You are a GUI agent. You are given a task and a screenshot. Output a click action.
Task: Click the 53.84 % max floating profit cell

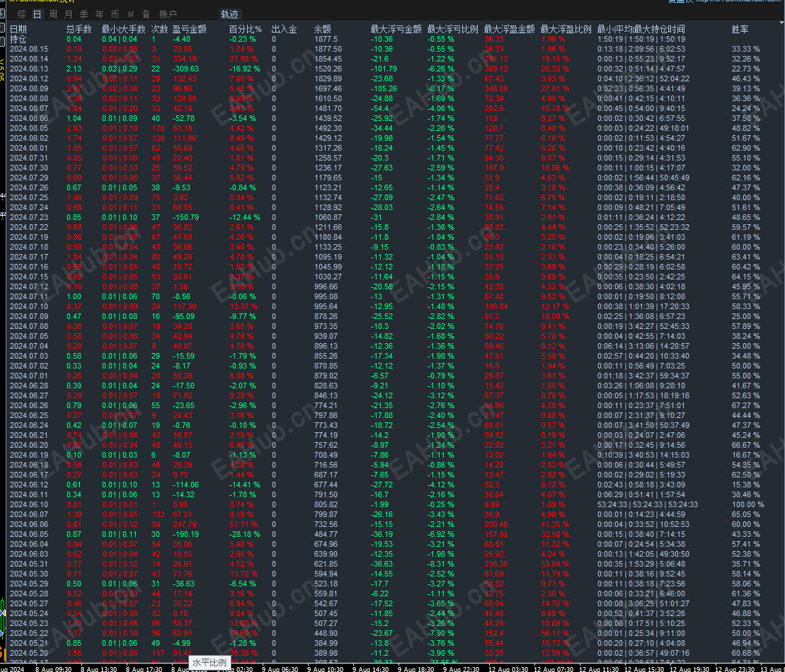tap(555, 564)
